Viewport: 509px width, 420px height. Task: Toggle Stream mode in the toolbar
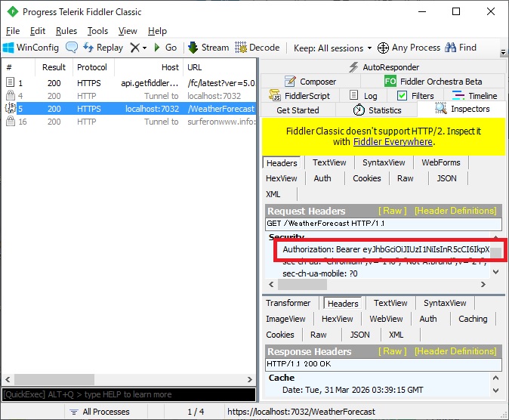(208, 48)
